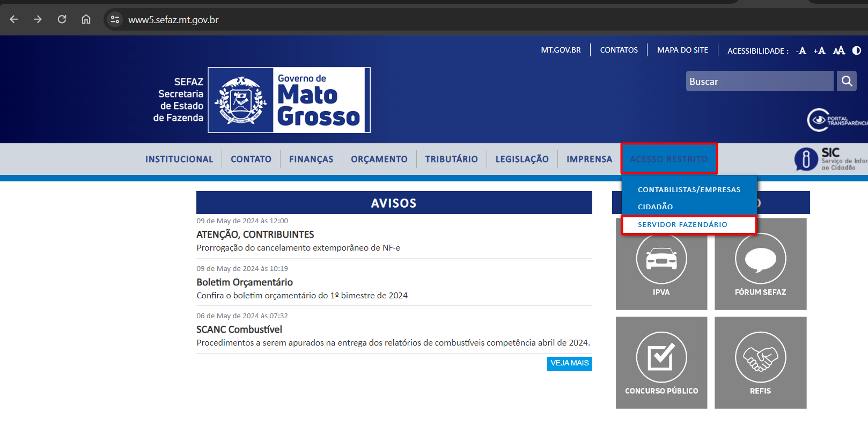Click the magnifying glass search button

tap(847, 81)
